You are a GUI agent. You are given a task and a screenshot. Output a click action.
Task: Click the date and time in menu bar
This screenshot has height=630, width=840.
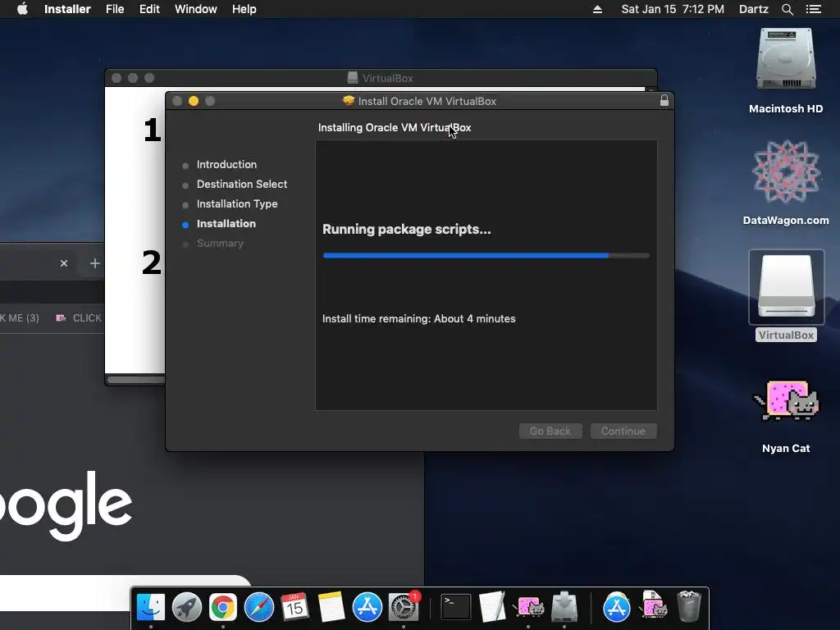tap(673, 9)
